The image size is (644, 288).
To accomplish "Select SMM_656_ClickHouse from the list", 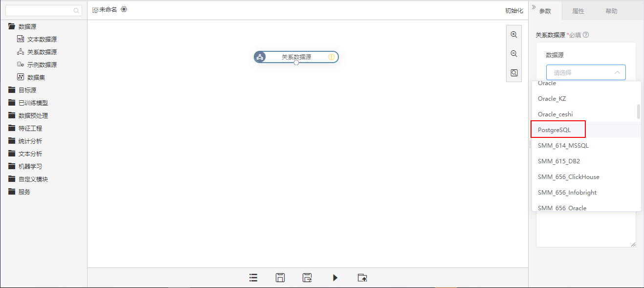I will (x=586, y=177).
